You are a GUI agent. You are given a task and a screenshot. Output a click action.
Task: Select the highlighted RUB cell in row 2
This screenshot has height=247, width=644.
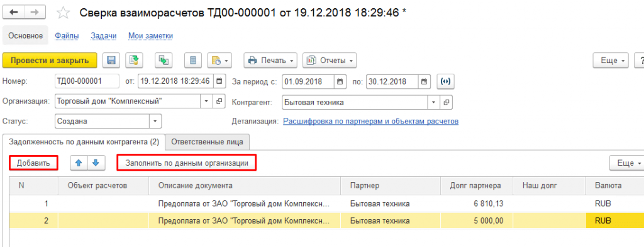pyautogui.click(x=615, y=221)
